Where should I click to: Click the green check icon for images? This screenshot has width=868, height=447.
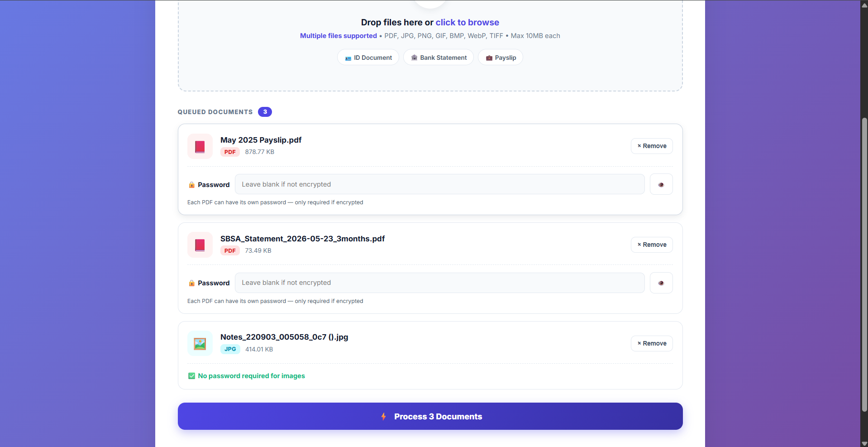coord(192,376)
